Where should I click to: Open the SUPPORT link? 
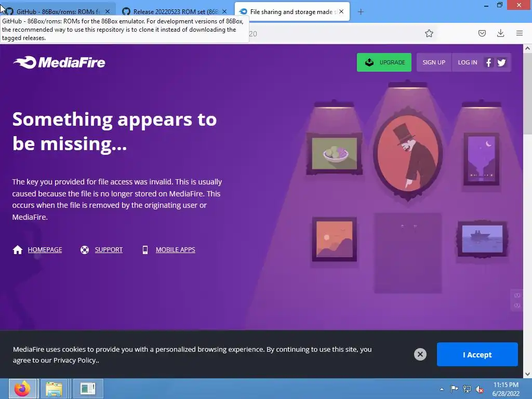[x=109, y=250]
